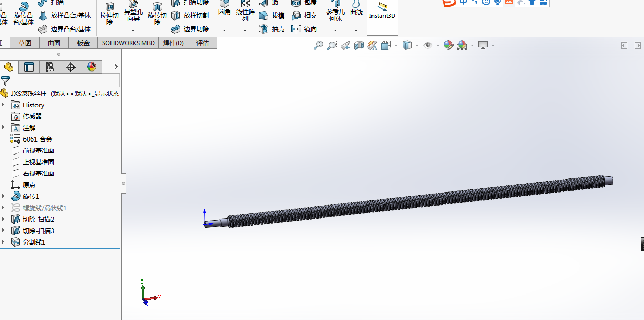644x320 pixels.
Task: Select 放样切割 lofted cut tool
Action: (190, 16)
